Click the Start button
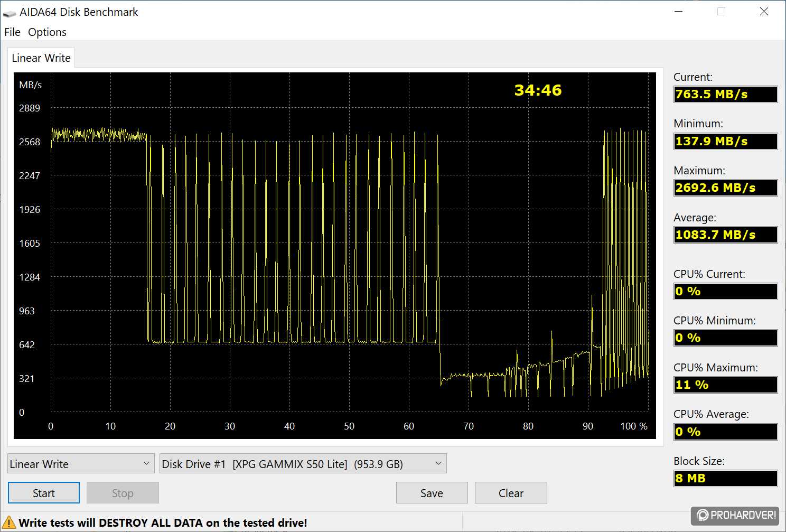786x532 pixels. point(44,493)
